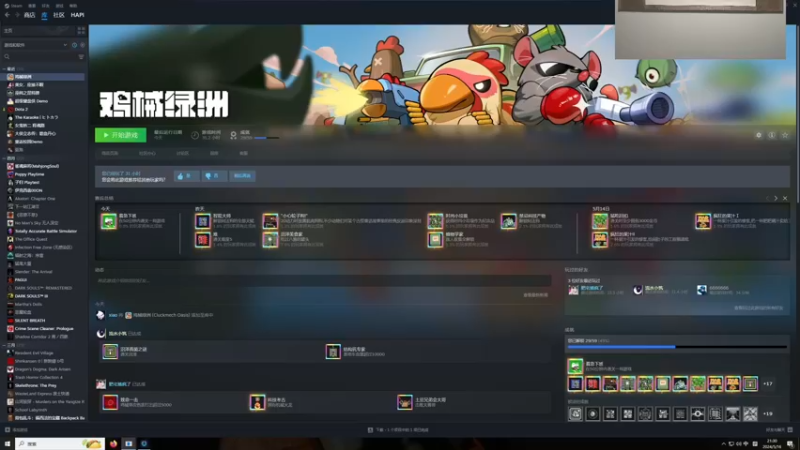Click the activity post input field
The image size is (800, 450).
[324, 281]
